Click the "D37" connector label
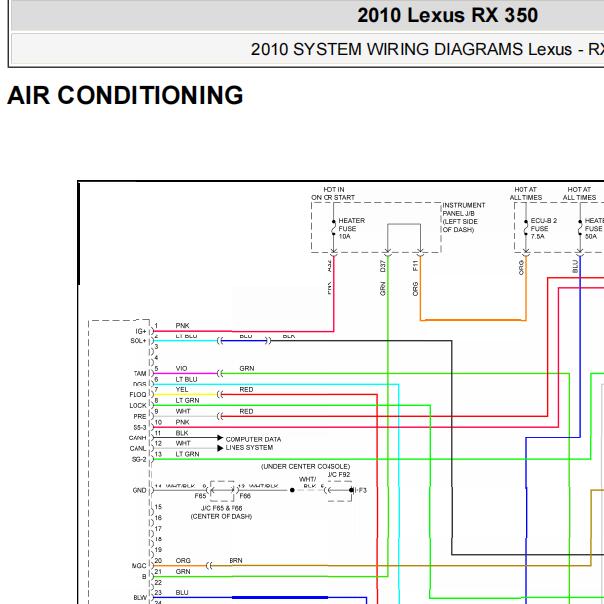Screen dimensions: 604x604 (383, 266)
